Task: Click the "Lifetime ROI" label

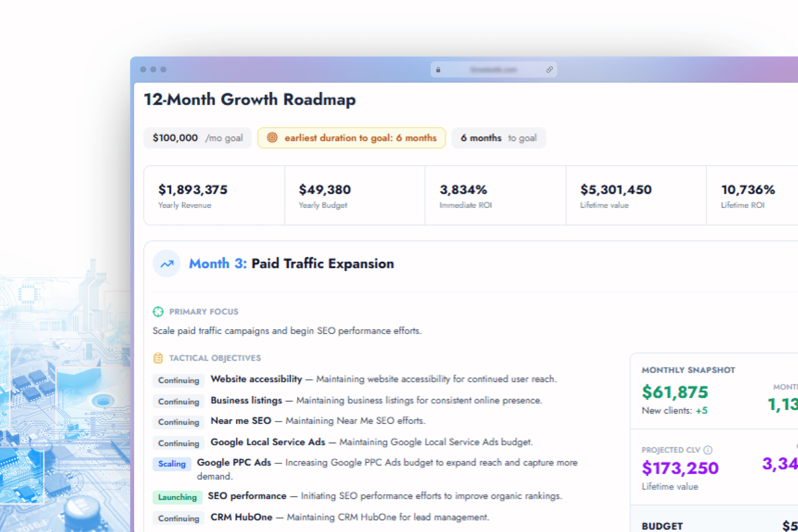Action: (743, 205)
